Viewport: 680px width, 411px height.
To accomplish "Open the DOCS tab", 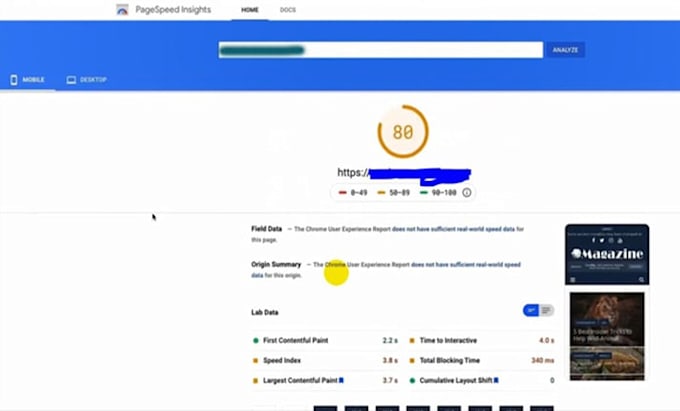I will pos(288,10).
